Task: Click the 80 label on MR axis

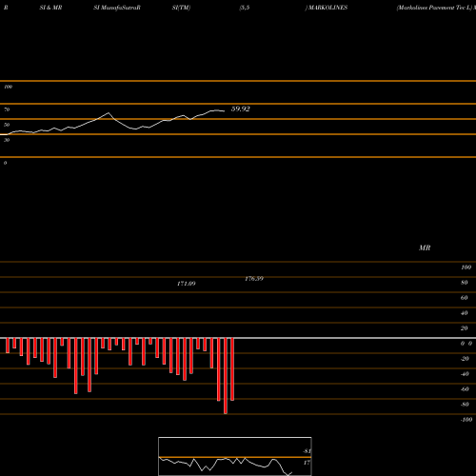Action: (465, 283)
